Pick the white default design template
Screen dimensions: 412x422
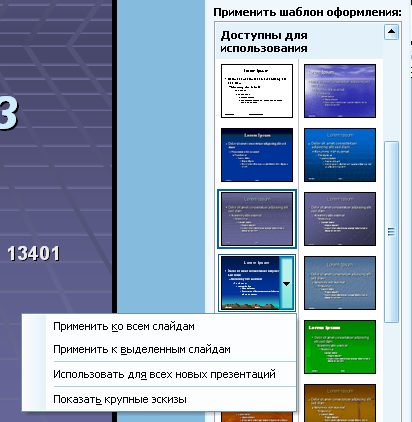click(x=257, y=91)
